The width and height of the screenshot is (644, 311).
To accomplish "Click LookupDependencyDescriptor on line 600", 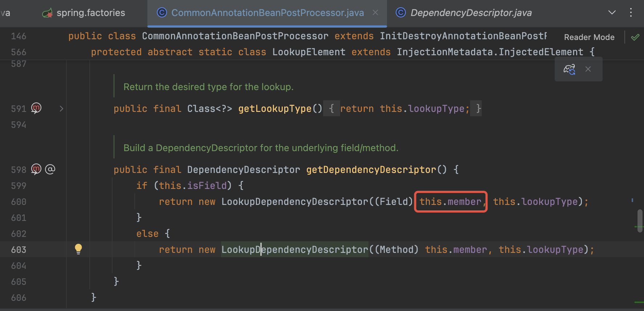I will (295, 202).
